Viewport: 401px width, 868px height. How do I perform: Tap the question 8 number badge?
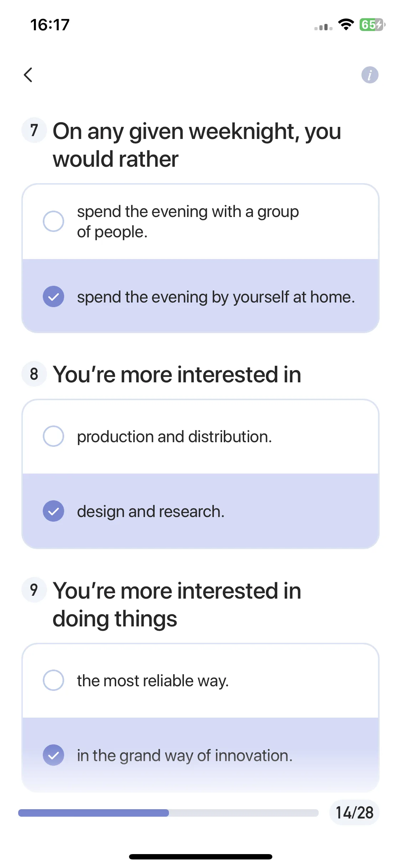tap(34, 374)
